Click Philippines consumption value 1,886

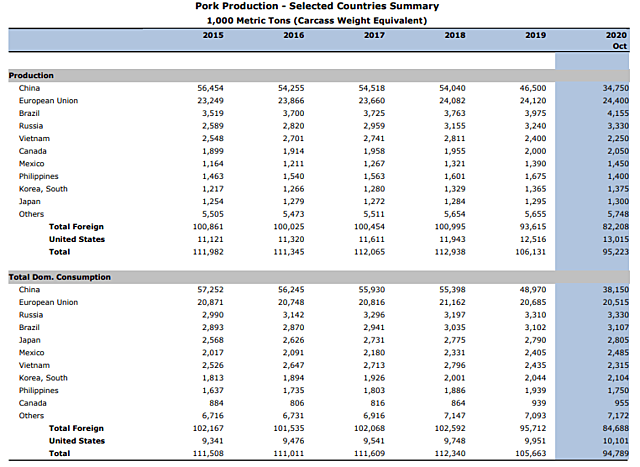click(455, 391)
